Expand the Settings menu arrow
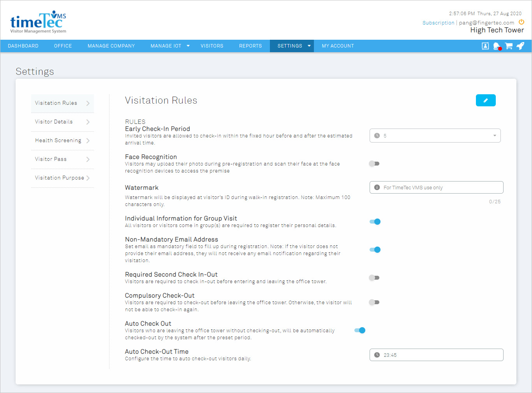 [309, 46]
